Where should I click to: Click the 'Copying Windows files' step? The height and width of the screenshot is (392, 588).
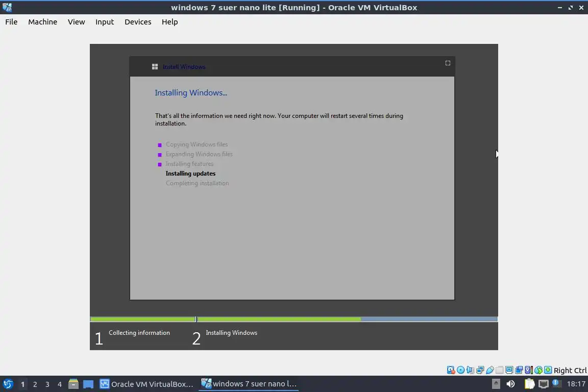(x=197, y=144)
